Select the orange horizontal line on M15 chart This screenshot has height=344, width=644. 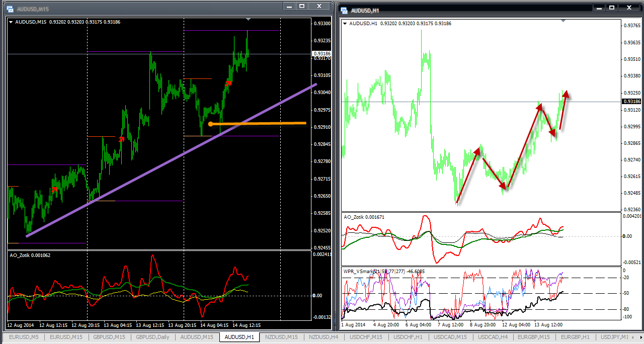(x=262, y=123)
